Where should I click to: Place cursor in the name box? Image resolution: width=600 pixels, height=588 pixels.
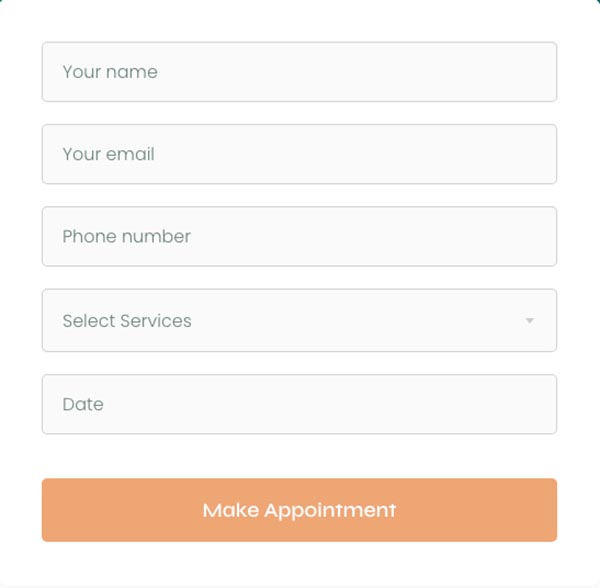(298, 72)
